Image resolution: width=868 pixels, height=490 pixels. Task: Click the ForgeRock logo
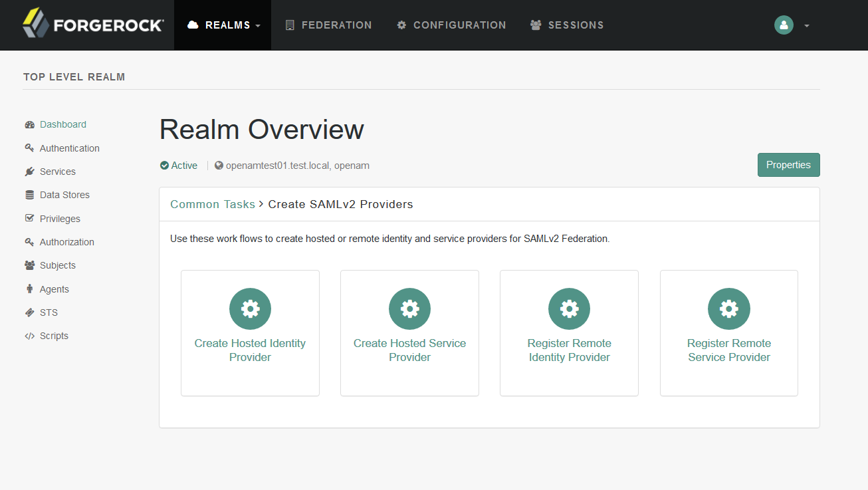tap(93, 25)
